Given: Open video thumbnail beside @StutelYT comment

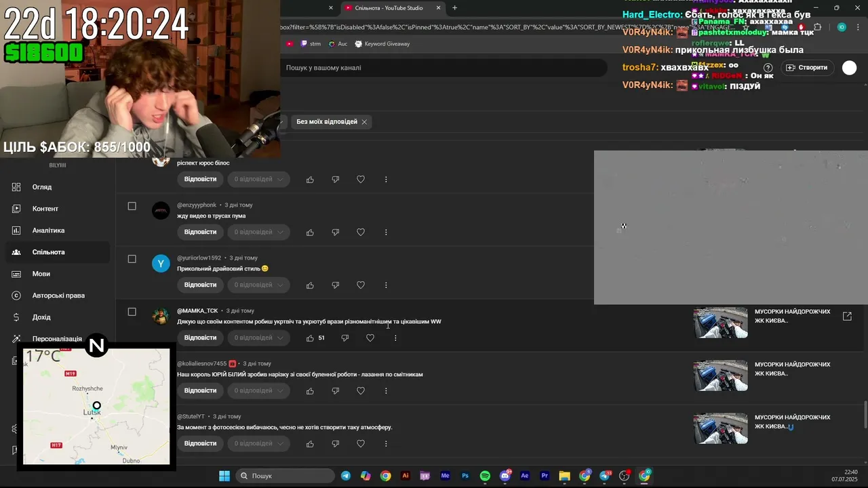Looking at the screenshot, I should tap(720, 428).
